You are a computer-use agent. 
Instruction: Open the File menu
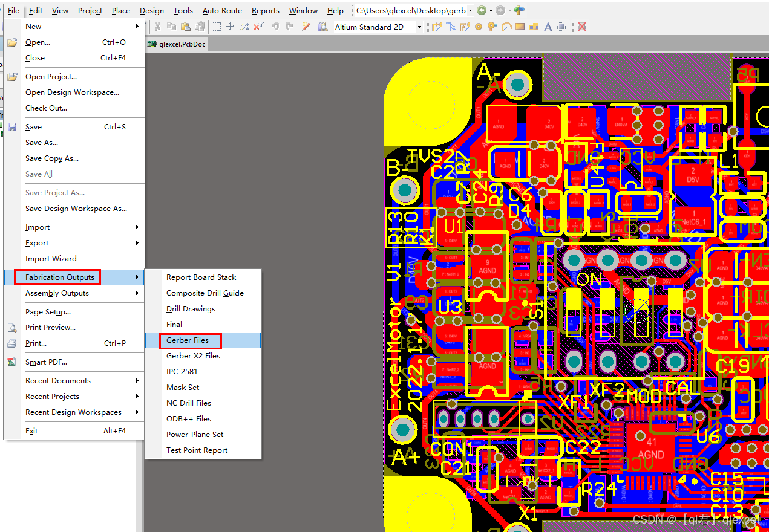(14, 10)
